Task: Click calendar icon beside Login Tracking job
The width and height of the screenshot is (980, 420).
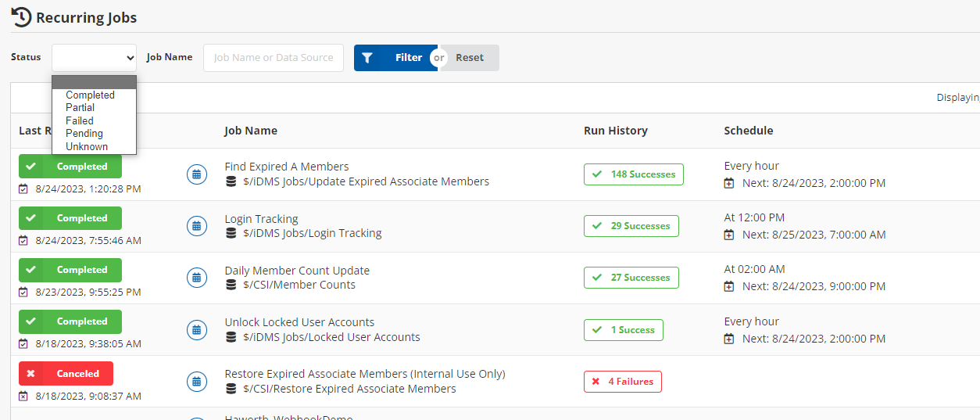Action: [x=197, y=226]
